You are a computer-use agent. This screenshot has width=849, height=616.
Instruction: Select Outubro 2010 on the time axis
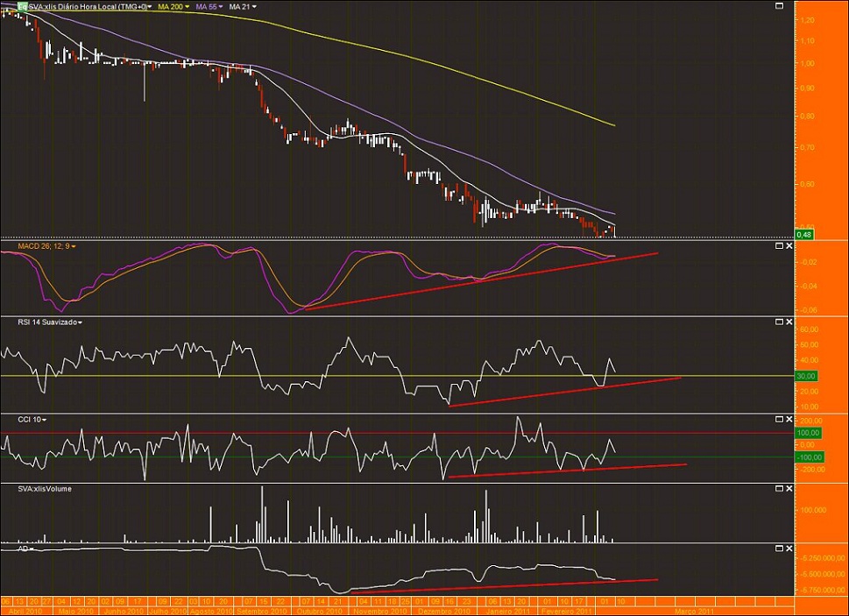320,611
